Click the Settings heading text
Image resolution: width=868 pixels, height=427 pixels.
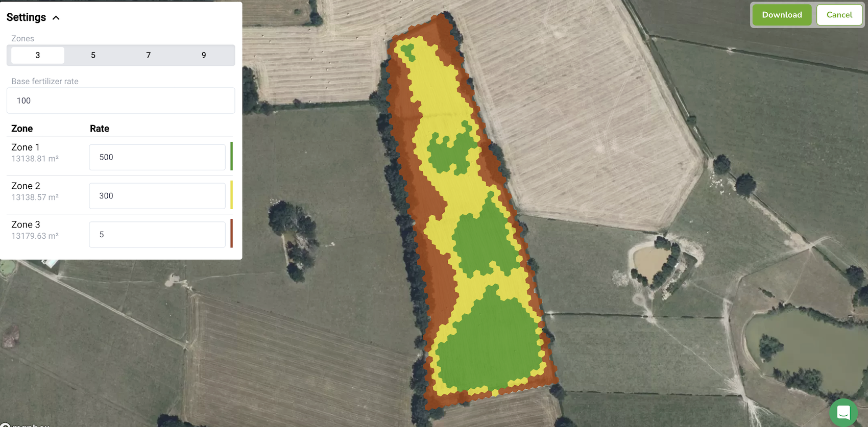(27, 17)
